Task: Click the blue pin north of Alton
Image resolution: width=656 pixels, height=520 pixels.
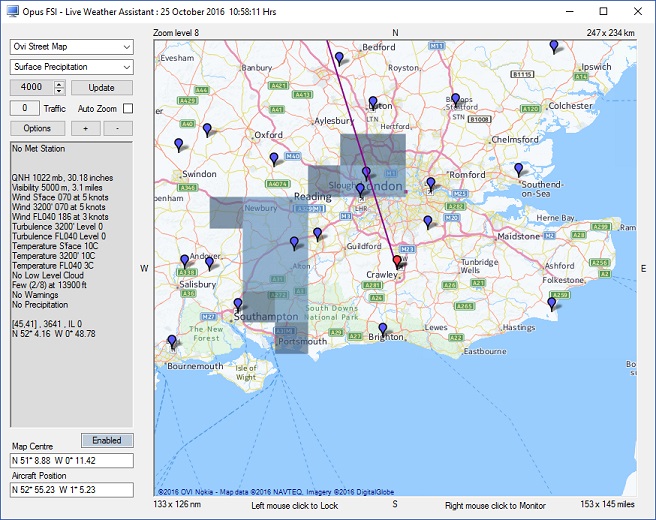Action: 295,243
